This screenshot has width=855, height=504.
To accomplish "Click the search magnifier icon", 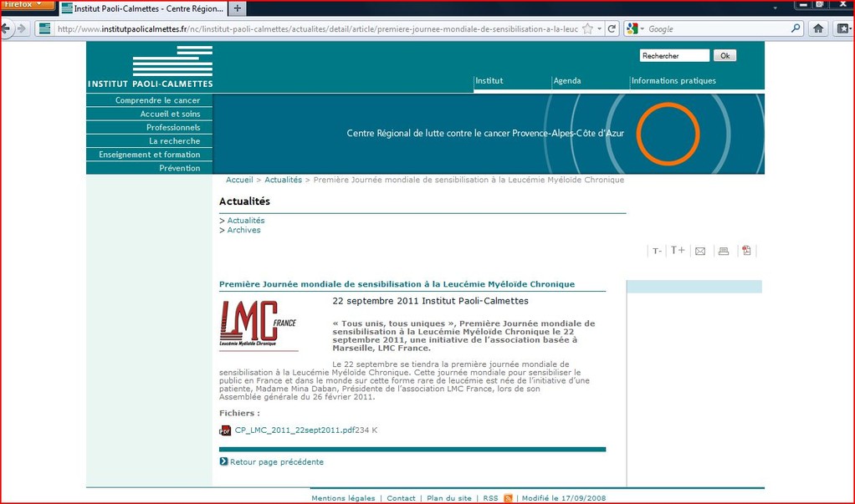I will coord(796,28).
